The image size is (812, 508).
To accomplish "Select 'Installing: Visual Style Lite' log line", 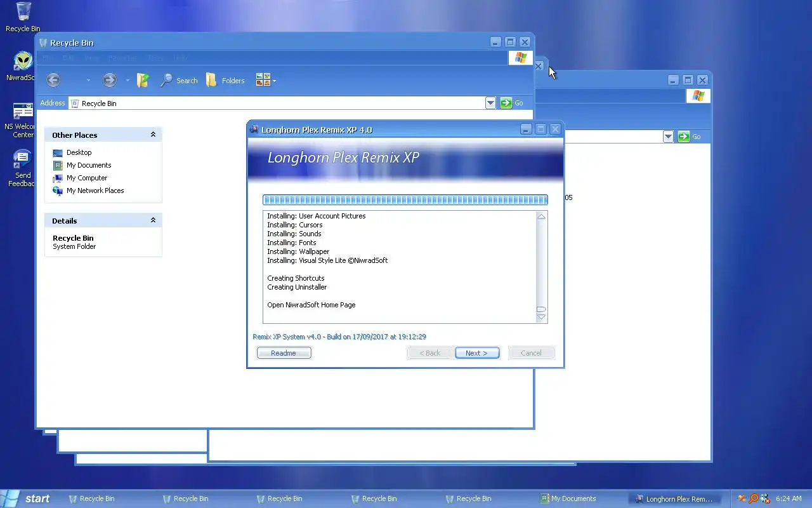I will point(327,260).
